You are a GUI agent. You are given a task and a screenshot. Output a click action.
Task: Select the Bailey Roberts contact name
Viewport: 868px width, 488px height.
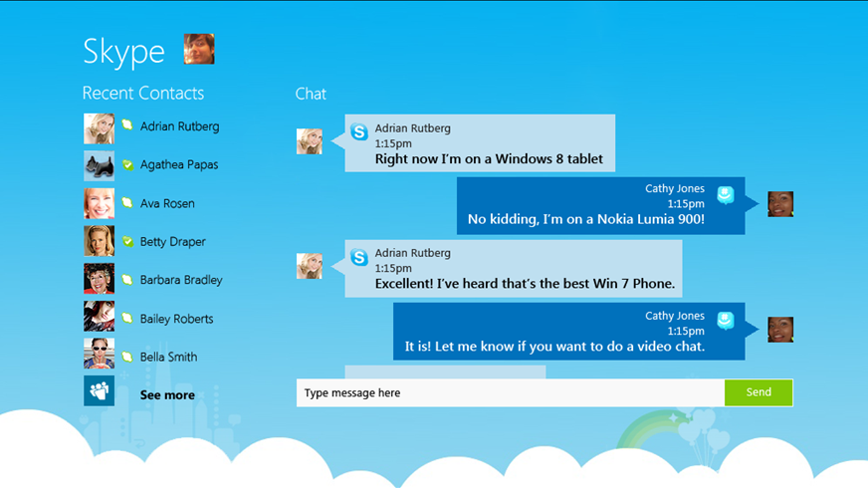[x=176, y=319]
